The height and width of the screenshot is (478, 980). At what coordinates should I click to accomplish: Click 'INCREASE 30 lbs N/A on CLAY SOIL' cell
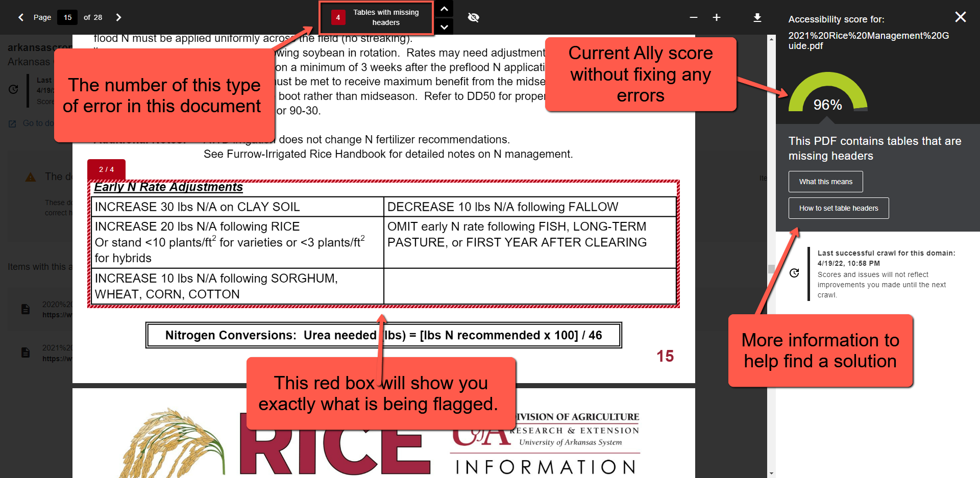tap(237, 207)
